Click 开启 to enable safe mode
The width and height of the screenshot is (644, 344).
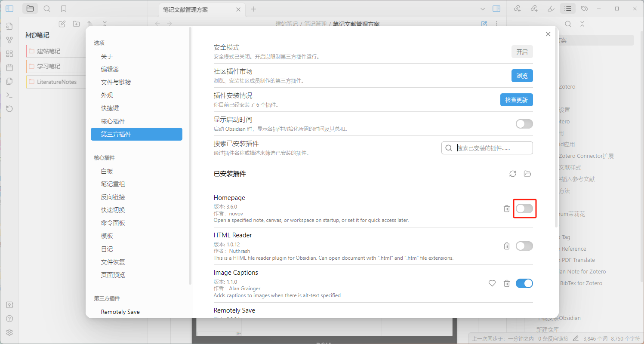click(x=522, y=52)
